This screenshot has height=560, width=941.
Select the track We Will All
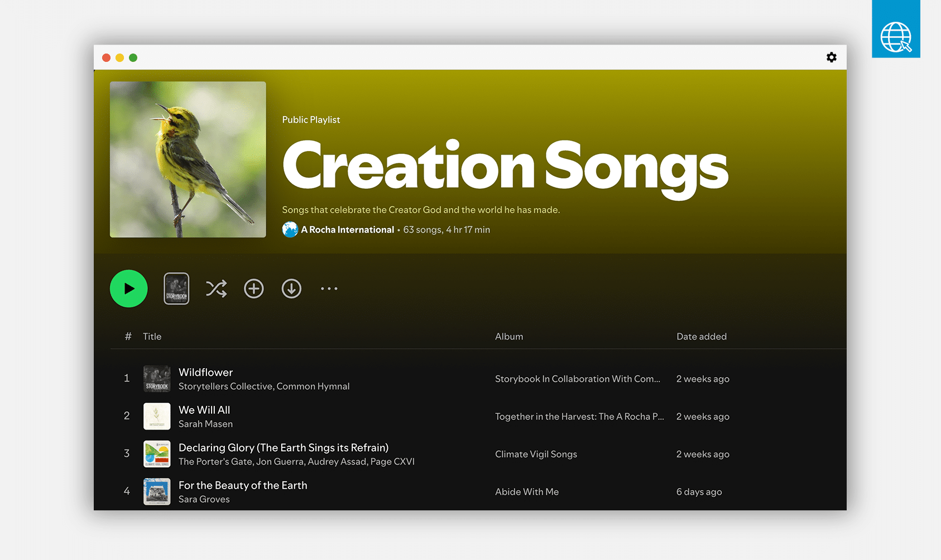(204, 410)
